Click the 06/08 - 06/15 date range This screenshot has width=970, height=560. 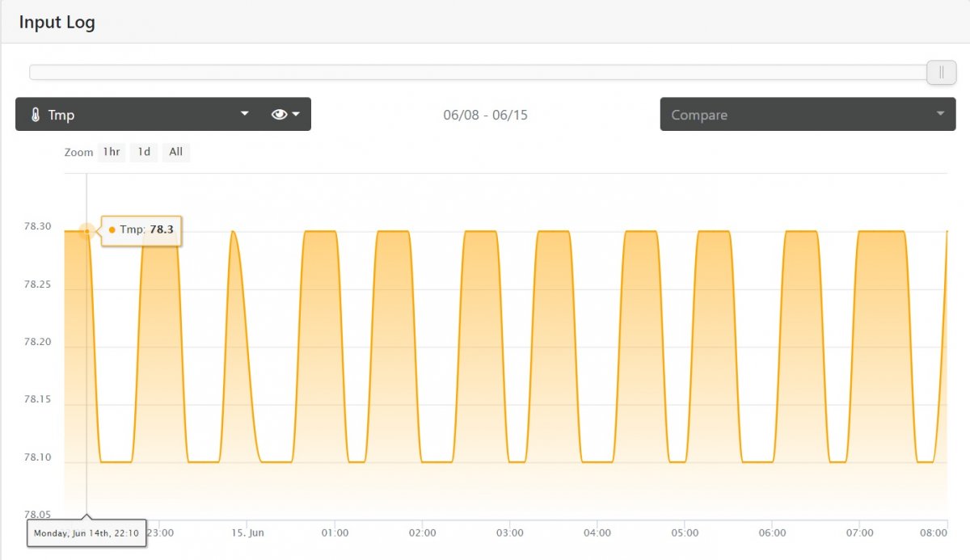tap(485, 115)
